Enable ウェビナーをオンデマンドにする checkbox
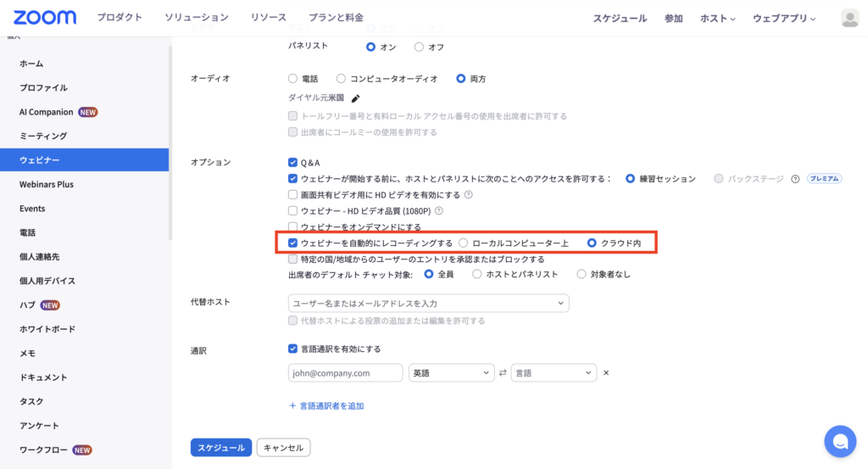This screenshot has width=868, height=469. pos(293,227)
